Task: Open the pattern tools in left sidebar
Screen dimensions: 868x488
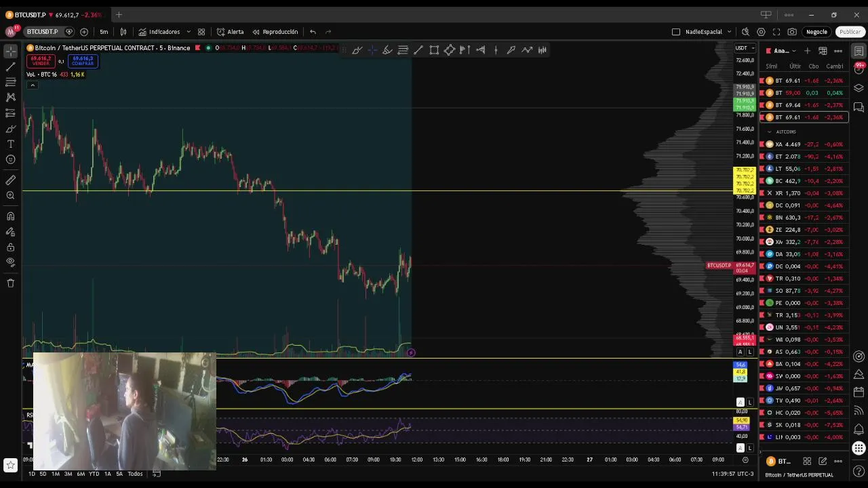Action: (10, 98)
